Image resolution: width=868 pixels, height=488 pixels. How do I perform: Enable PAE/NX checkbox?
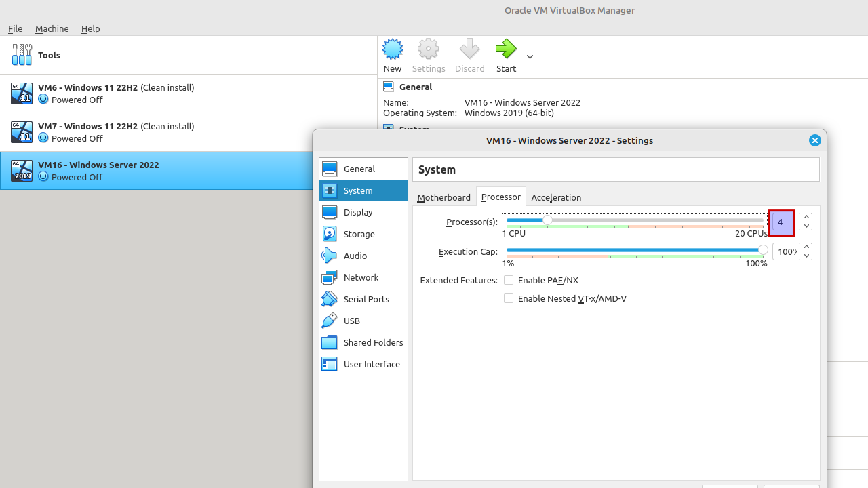(509, 280)
